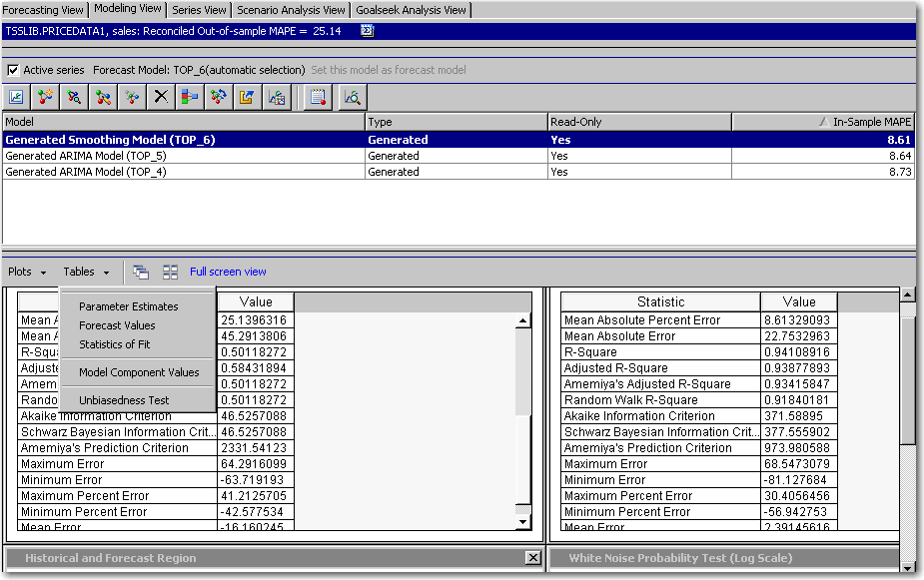Click the delete model X icon
The width and height of the screenshot is (924, 580).
point(160,97)
